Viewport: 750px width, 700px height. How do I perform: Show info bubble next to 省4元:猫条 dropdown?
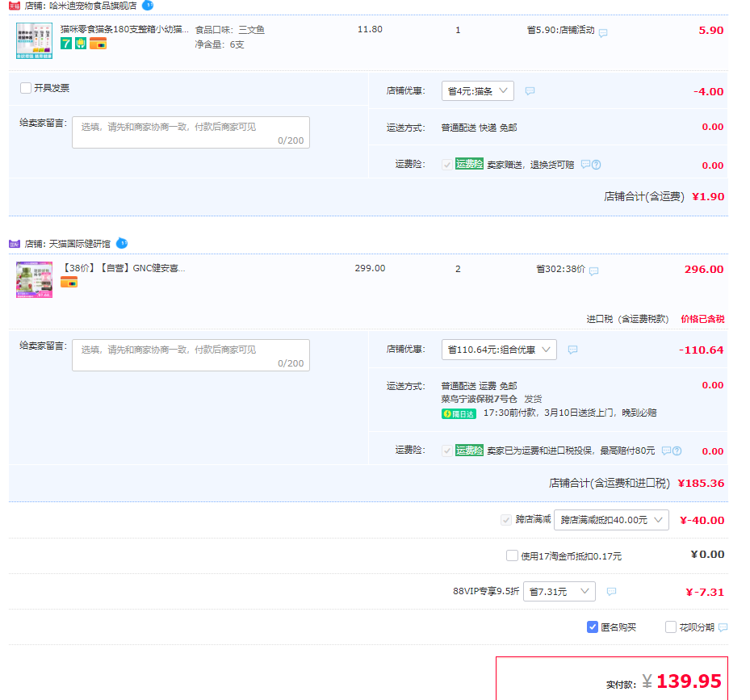(530, 91)
